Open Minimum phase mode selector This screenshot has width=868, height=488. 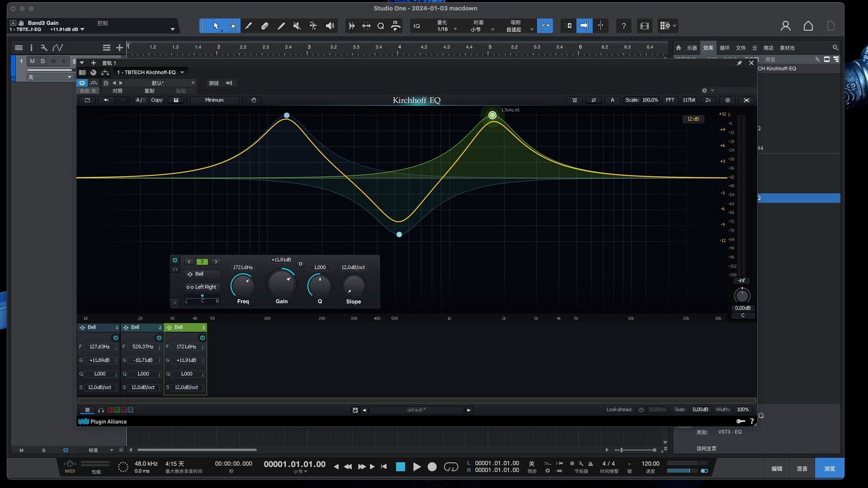pos(214,100)
